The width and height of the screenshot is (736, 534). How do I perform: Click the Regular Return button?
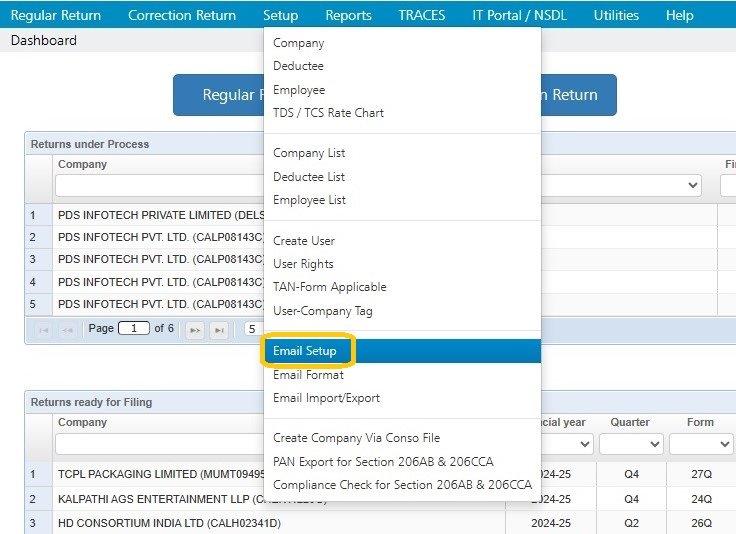pos(220,95)
